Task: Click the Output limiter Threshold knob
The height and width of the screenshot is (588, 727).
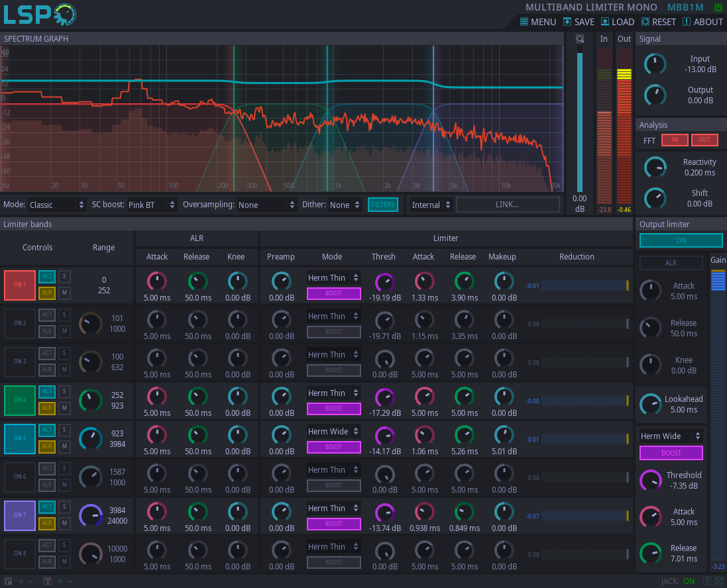Action: (x=651, y=481)
